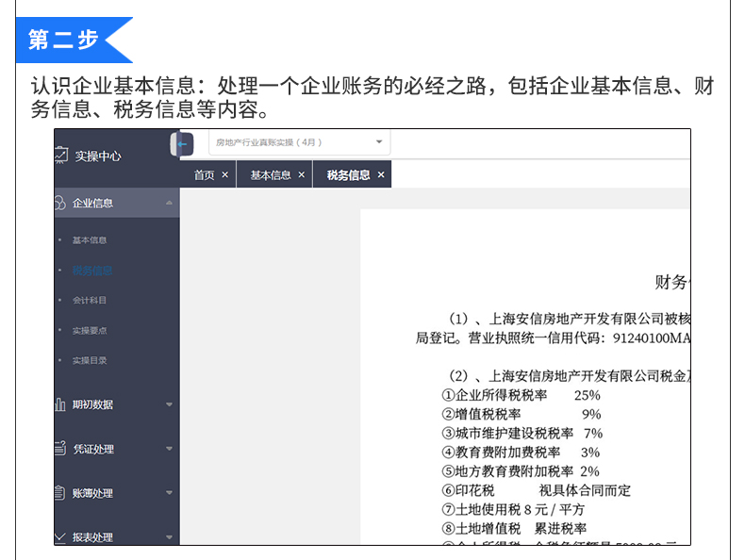Click the 企业信息 circles icon
This screenshot has height=560, width=745.
(59, 203)
